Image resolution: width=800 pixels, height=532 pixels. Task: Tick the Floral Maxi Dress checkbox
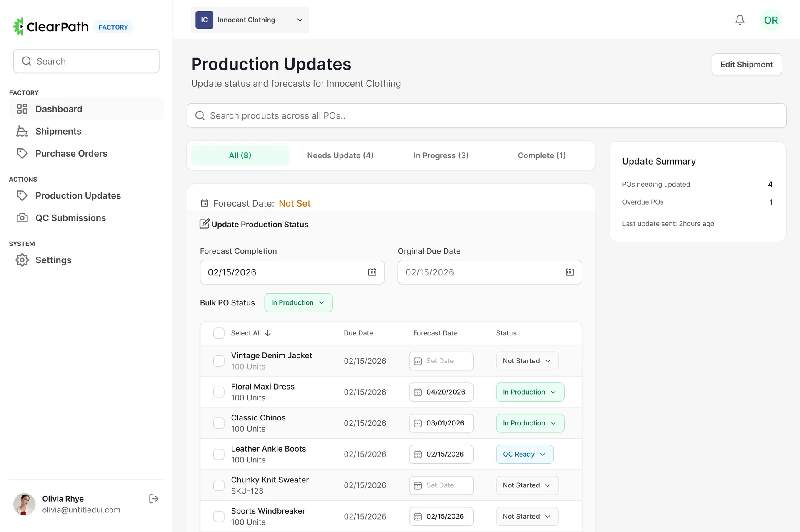[x=219, y=392]
